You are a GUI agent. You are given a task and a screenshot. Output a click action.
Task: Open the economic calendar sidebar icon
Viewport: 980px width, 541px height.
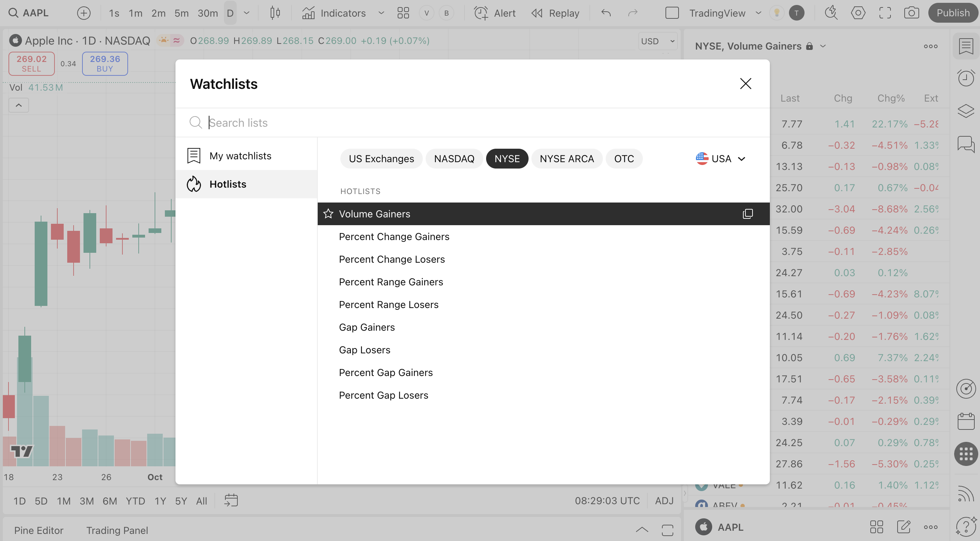[x=965, y=421]
